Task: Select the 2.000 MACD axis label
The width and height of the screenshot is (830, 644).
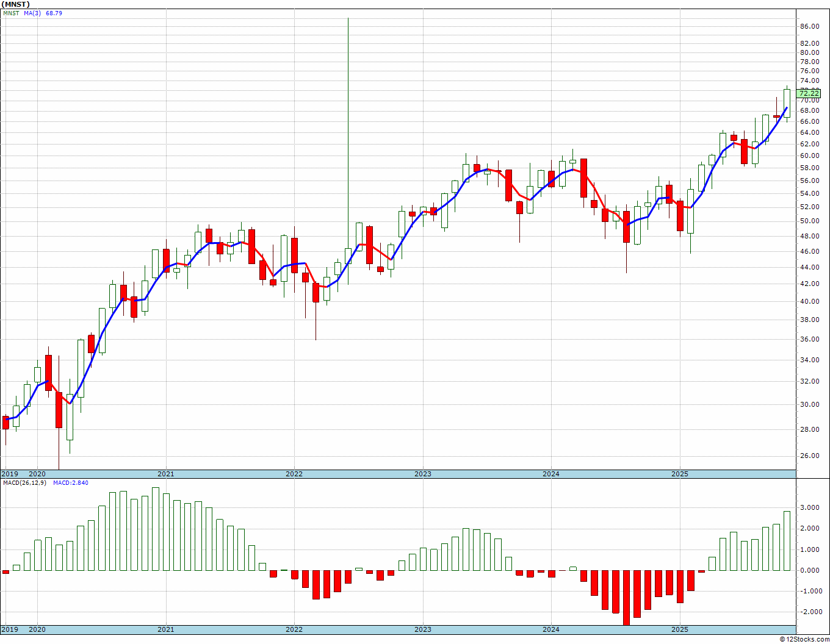Action: pyautogui.click(x=810, y=528)
